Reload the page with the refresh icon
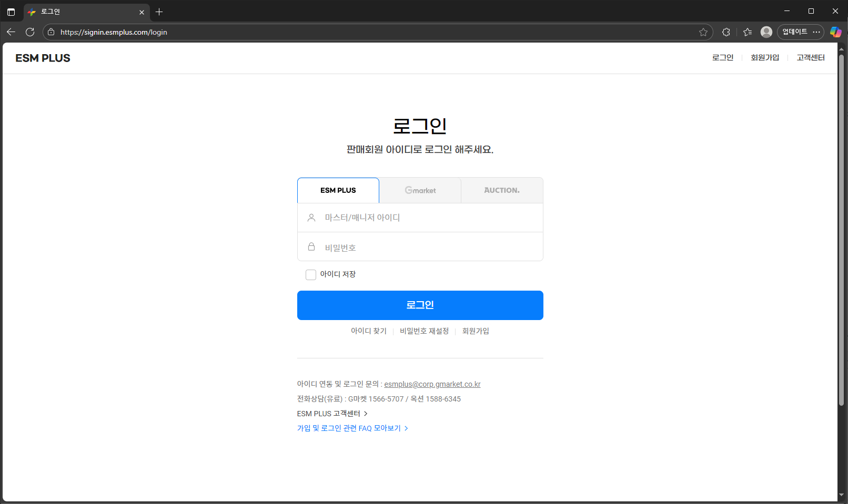This screenshot has width=848, height=504. point(30,32)
